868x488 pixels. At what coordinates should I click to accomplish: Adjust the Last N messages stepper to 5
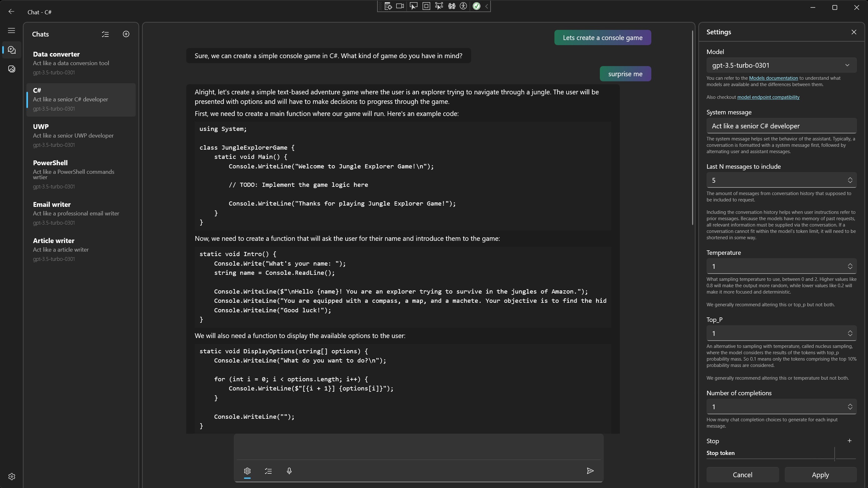click(851, 180)
